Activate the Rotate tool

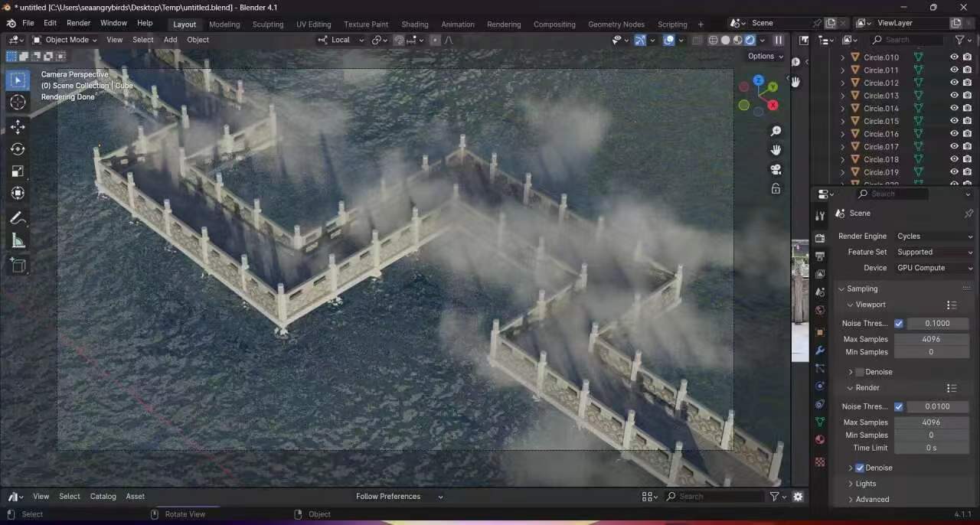click(x=18, y=149)
